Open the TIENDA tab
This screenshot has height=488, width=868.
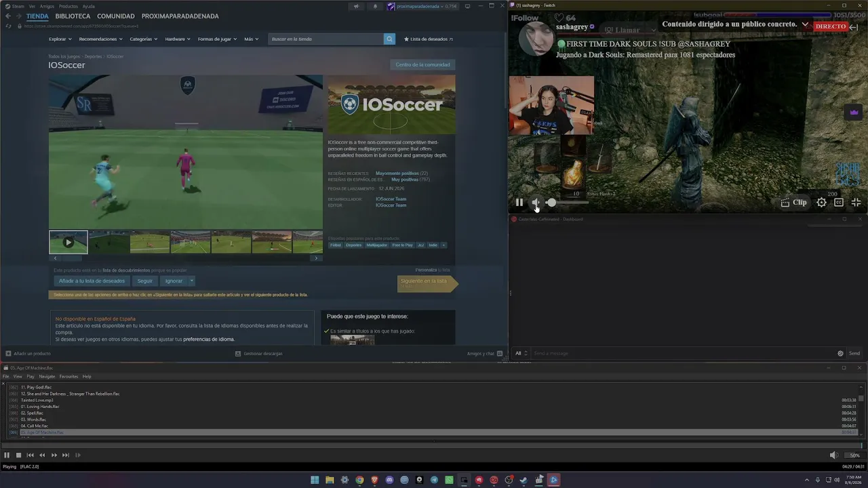pyautogui.click(x=37, y=16)
